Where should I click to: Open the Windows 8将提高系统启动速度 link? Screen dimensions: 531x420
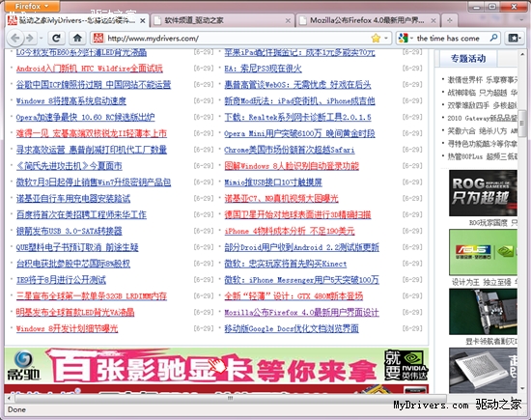(71, 101)
